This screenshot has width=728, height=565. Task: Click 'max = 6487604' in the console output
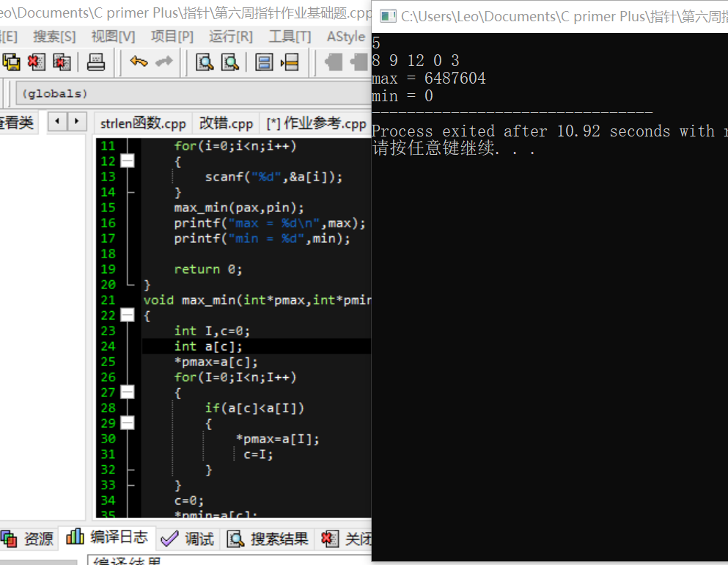[x=429, y=79]
